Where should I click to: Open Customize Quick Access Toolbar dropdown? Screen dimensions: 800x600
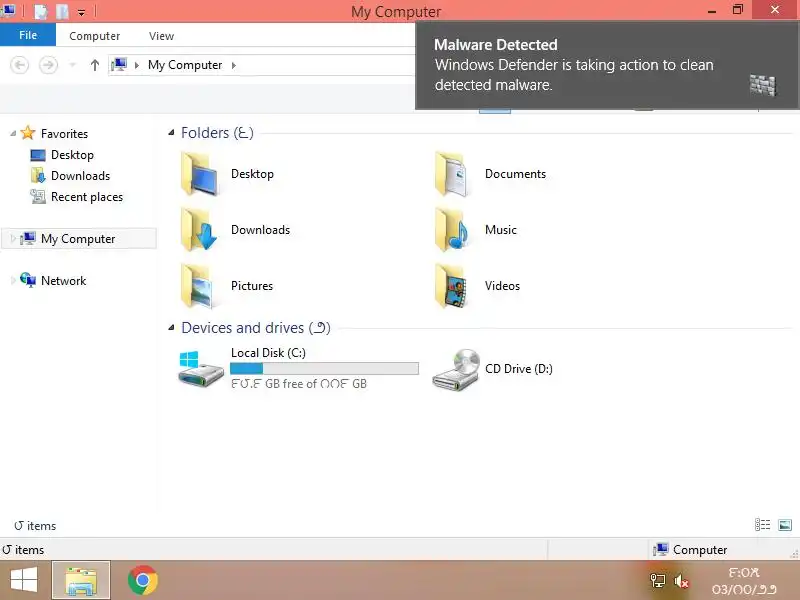pyautogui.click(x=82, y=12)
